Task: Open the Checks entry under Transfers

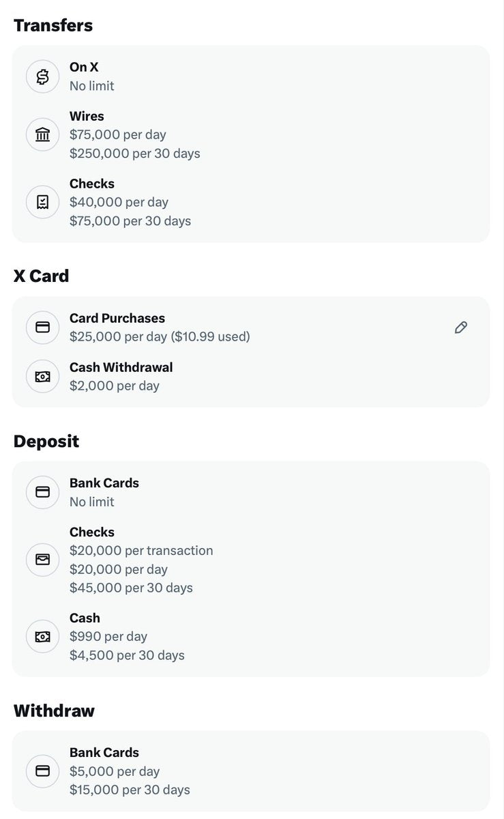Action: tap(251, 202)
